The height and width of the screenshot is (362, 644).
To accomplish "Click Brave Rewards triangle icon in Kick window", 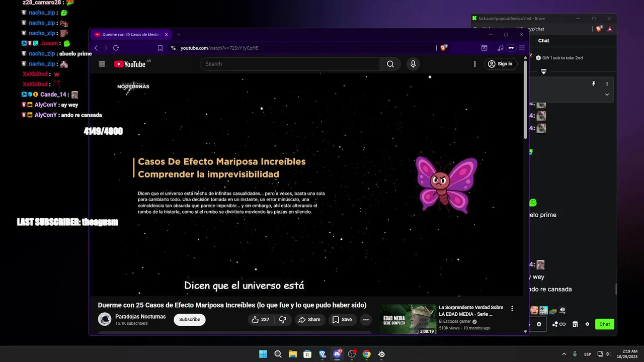I will point(610,29).
